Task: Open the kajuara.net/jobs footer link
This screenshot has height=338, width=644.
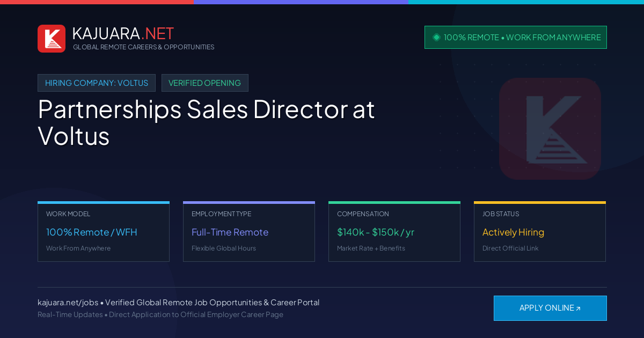Action: click(x=68, y=303)
